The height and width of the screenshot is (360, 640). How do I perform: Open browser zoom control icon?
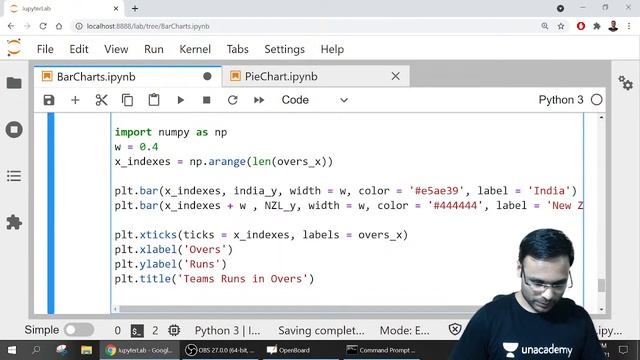tap(545, 26)
